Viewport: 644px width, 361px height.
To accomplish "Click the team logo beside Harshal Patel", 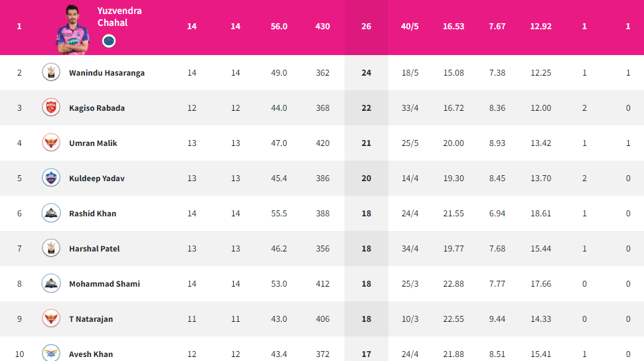I will tap(51, 248).
